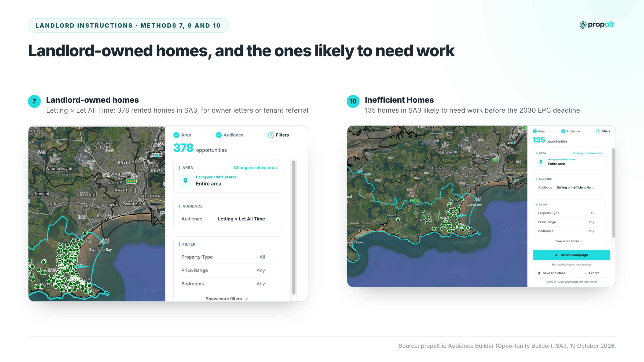
Task: Click the Save and close button
Action: pyautogui.click(x=552, y=273)
